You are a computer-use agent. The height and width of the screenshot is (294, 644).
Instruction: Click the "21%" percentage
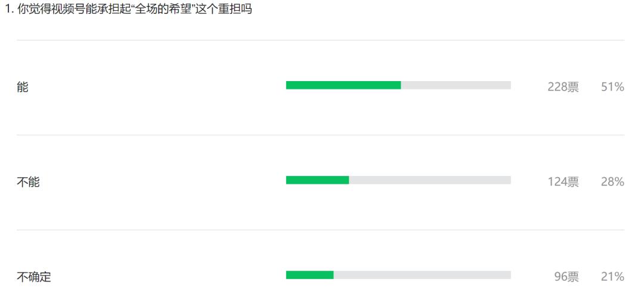pos(612,277)
